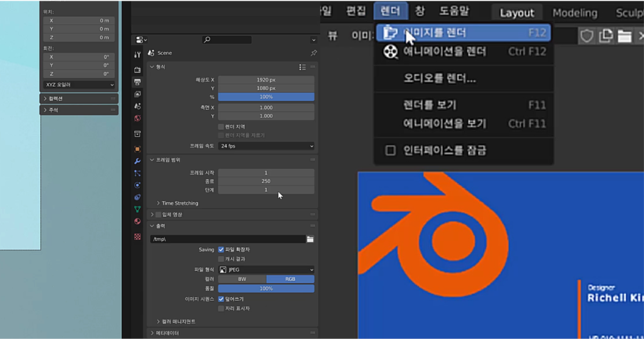The height and width of the screenshot is (339, 644).
Task: Select BW color mode
Action: click(242, 279)
